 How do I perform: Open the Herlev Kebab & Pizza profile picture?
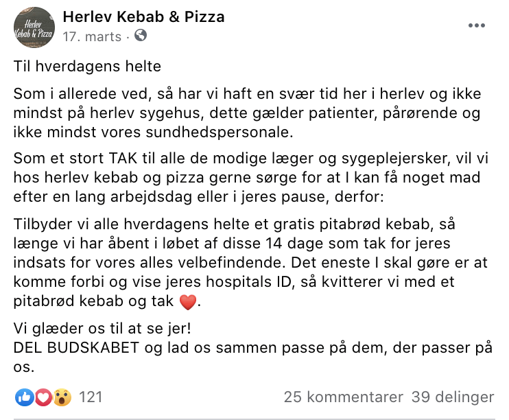pyautogui.click(x=34, y=27)
